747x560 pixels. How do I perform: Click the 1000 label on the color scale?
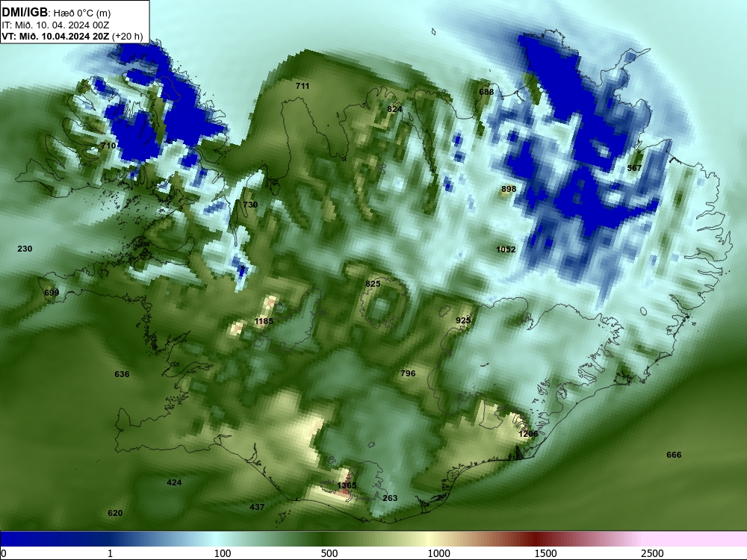pos(438,553)
